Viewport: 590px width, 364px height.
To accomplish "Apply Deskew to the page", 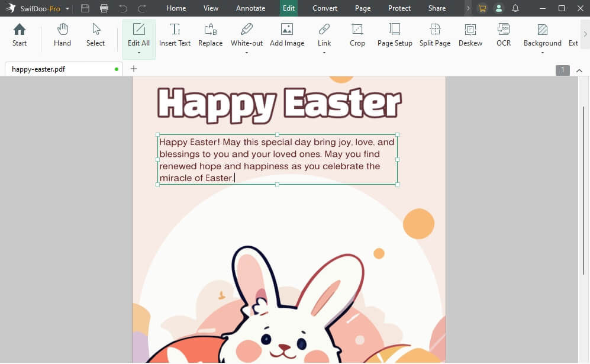I will (x=470, y=36).
